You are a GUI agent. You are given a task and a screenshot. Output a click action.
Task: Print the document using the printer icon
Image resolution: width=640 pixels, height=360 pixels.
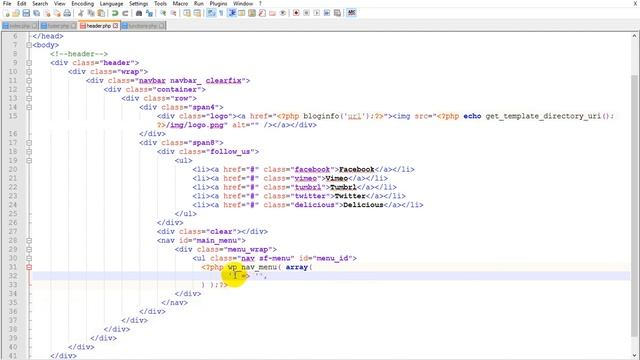tap(67, 13)
